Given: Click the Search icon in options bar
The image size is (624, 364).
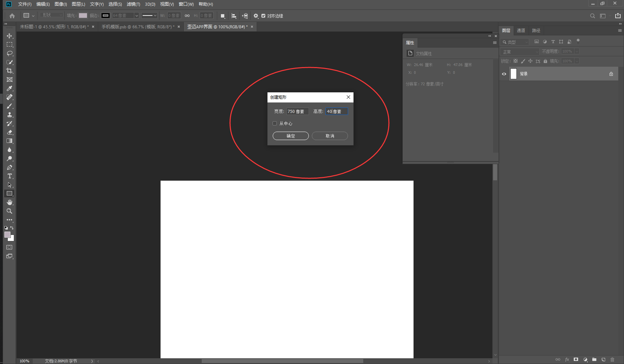Looking at the screenshot, I should 592,16.
